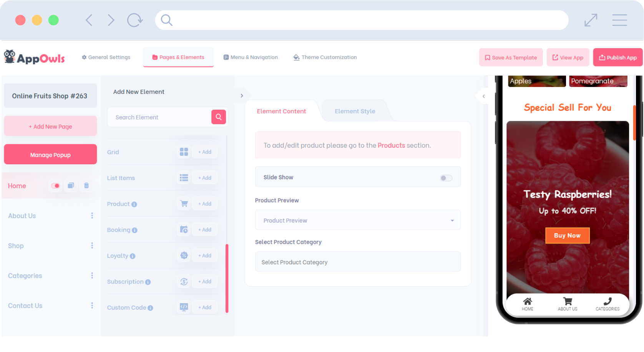
Task: Click the magnifier search button for elements
Action: coord(218,117)
